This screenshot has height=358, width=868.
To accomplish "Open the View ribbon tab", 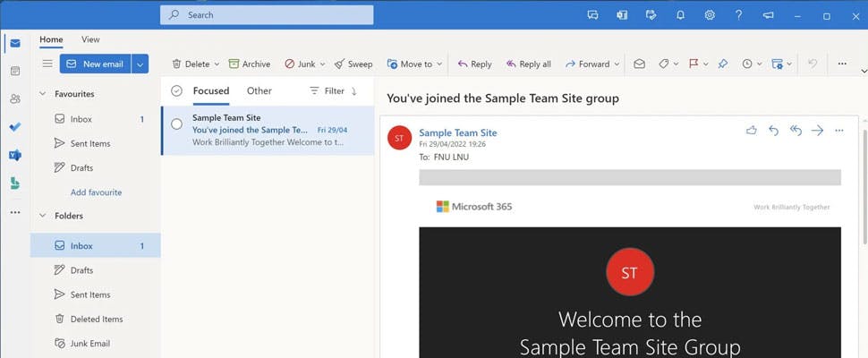I will tap(90, 39).
